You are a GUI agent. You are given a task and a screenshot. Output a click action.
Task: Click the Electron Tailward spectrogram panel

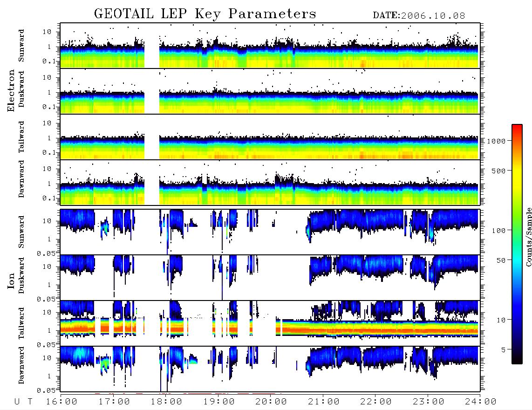coord(270,137)
